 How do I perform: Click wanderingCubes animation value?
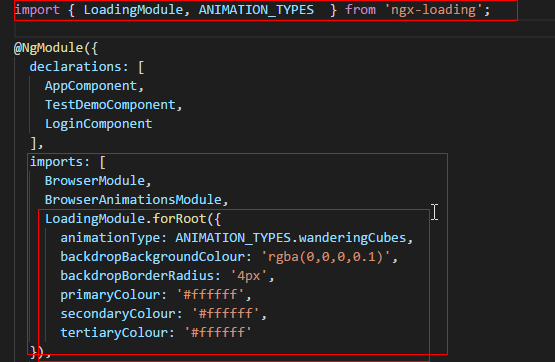352,238
